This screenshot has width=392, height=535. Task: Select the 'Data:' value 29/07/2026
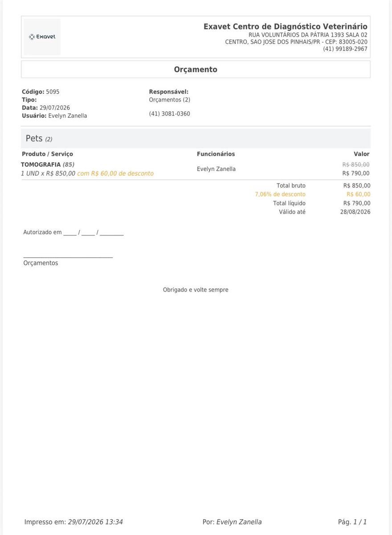pyautogui.click(x=55, y=108)
